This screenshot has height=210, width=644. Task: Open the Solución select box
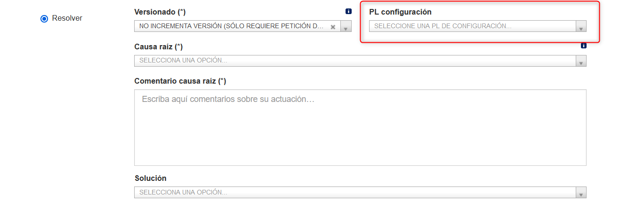coord(360,193)
